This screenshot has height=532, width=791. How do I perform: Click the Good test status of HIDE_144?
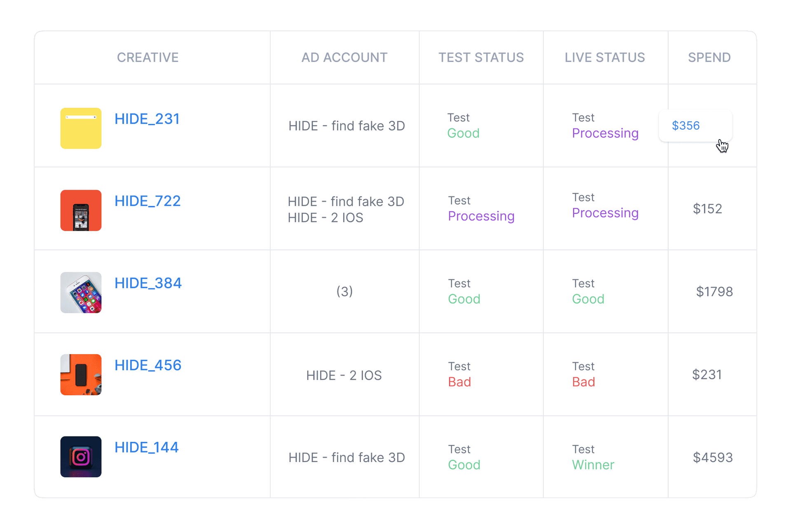[464, 465]
